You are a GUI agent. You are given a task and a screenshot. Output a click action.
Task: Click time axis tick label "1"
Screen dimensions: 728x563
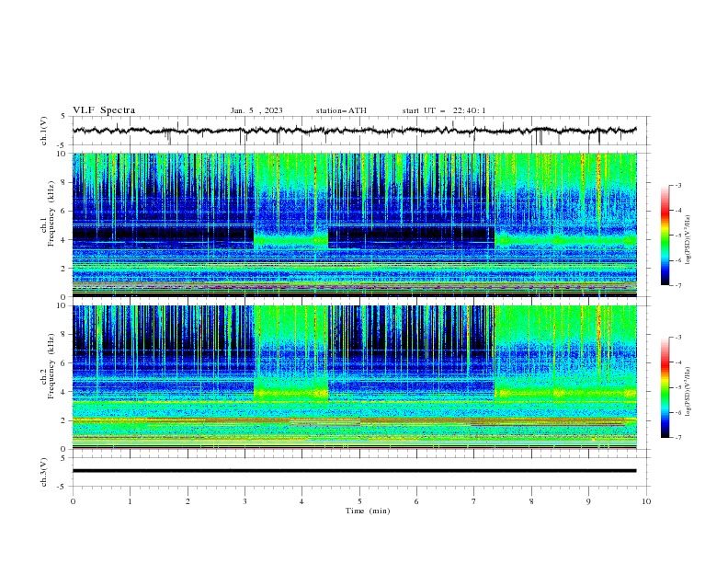(130, 501)
